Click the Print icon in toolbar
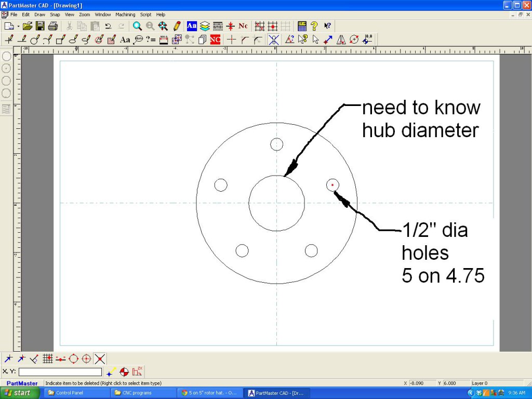 coord(53,26)
